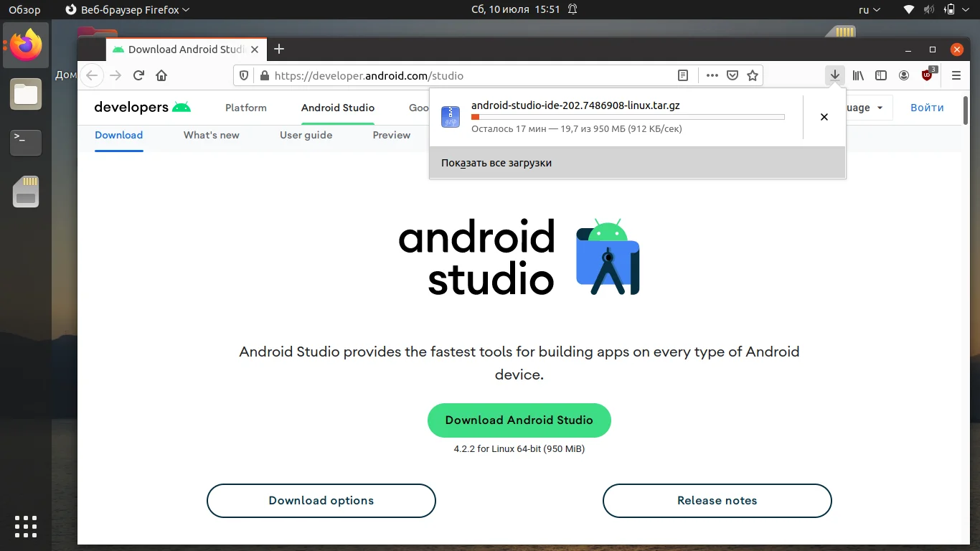This screenshot has height=551, width=980.
Task: Save page to Pocket icon
Action: 732,75
